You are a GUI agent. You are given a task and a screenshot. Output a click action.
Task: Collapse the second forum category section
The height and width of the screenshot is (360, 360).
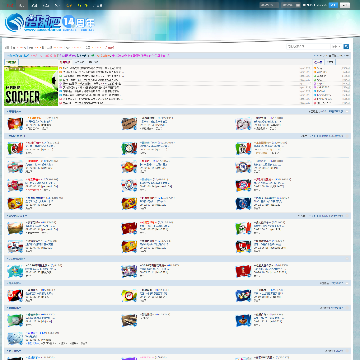pos(347,136)
